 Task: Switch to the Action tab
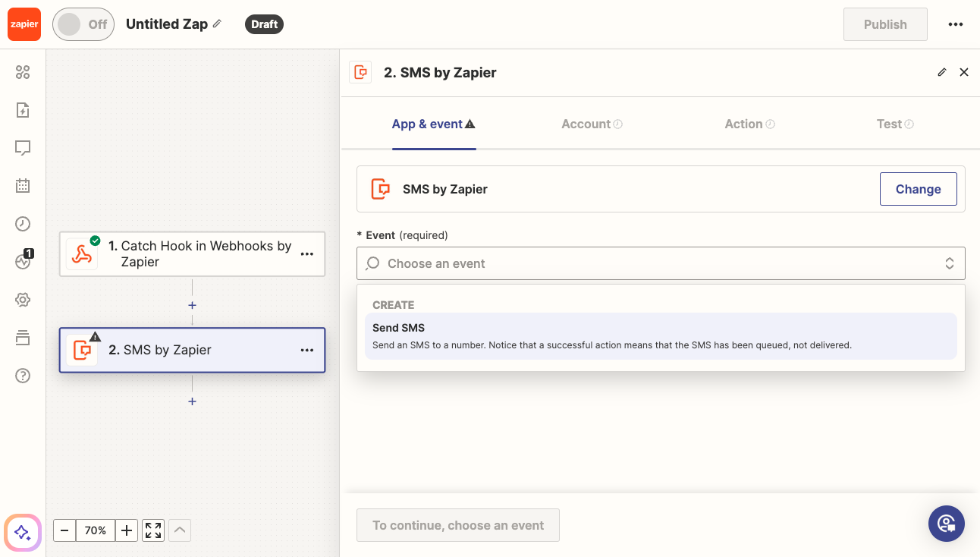[x=749, y=124]
